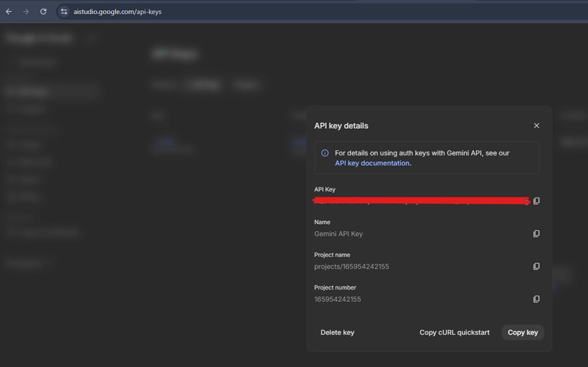Go back with the browser back arrow
This screenshot has height=367, width=588.
click(x=8, y=12)
